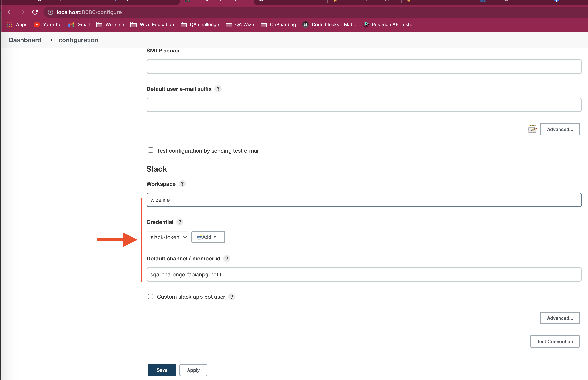Click the Add credential button
588x380 pixels.
pos(207,237)
